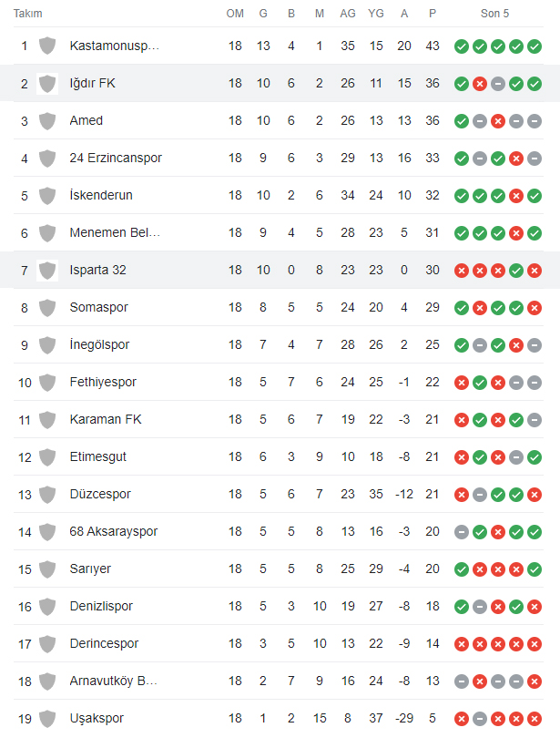Click Kastamonuspor's last green win icon
Image resolution: width=560 pixels, height=748 pixels.
coord(535,46)
